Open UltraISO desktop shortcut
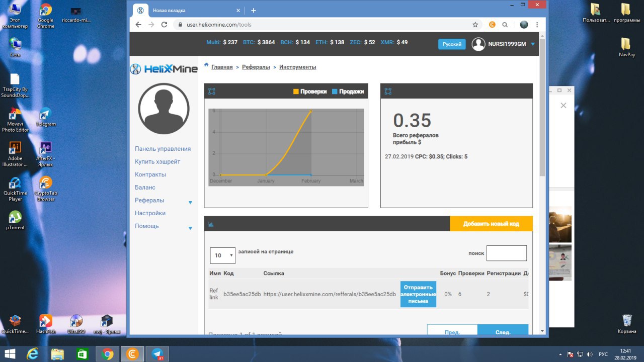Viewport: 644px width, 362px height. (76, 324)
